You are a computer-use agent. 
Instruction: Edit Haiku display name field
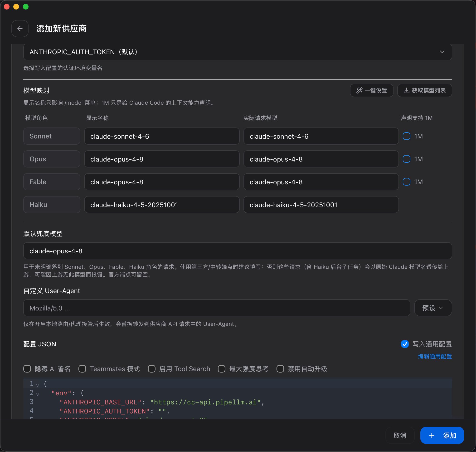pos(162,205)
